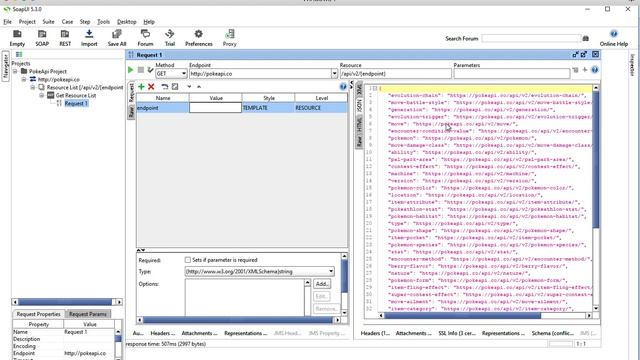Open response SSL Info tab

coord(457,333)
